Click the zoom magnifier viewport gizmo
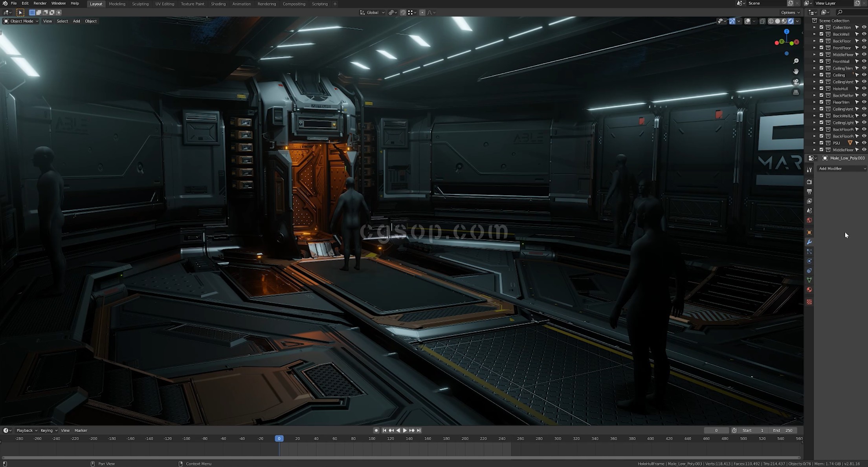The image size is (868, 467). coord(796,61)
